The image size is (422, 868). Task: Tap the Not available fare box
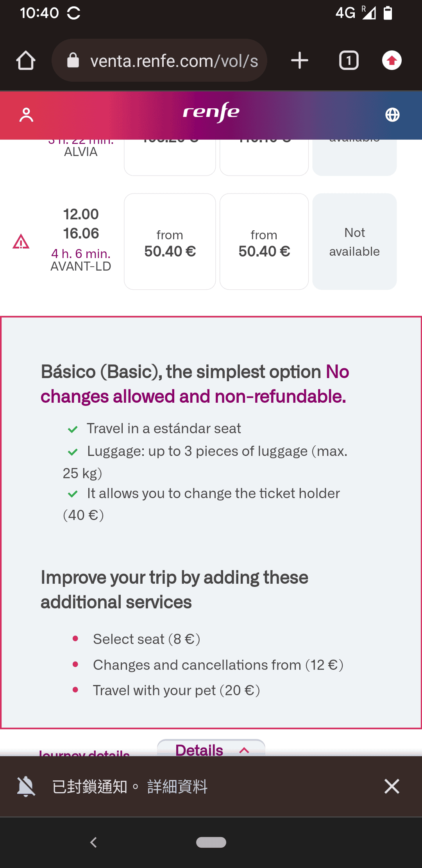coord(354,242)
